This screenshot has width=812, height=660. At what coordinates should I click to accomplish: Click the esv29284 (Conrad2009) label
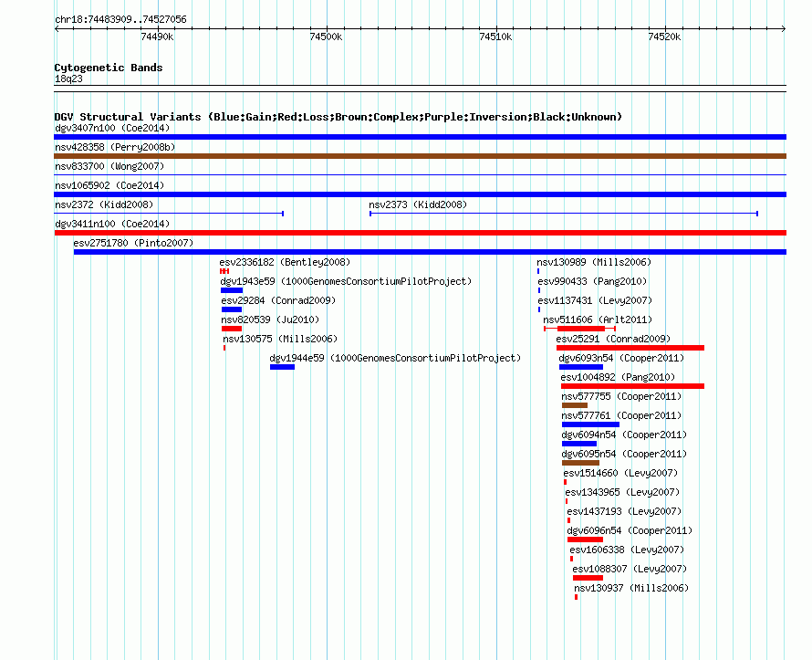pyautogui.click(x=278, y=300)
